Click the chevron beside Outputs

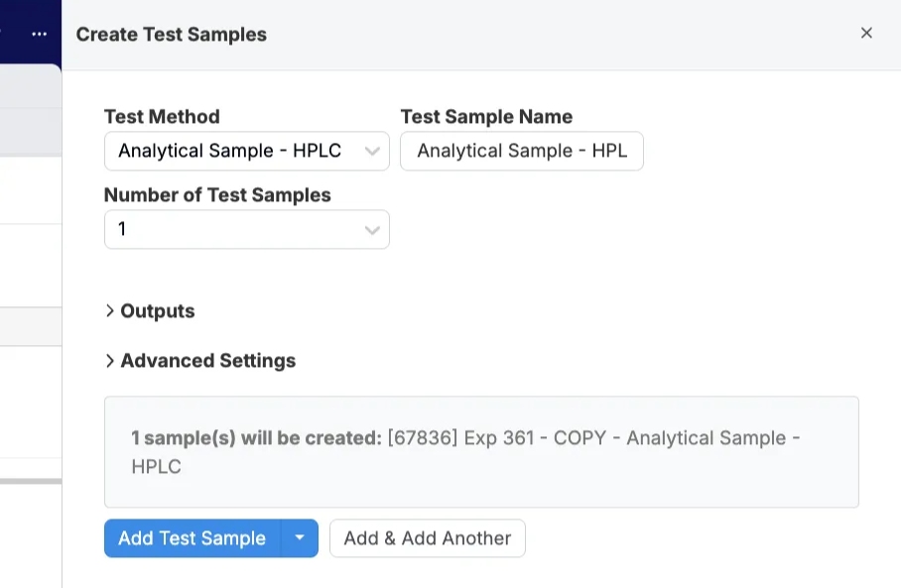(x=110, y=310)
